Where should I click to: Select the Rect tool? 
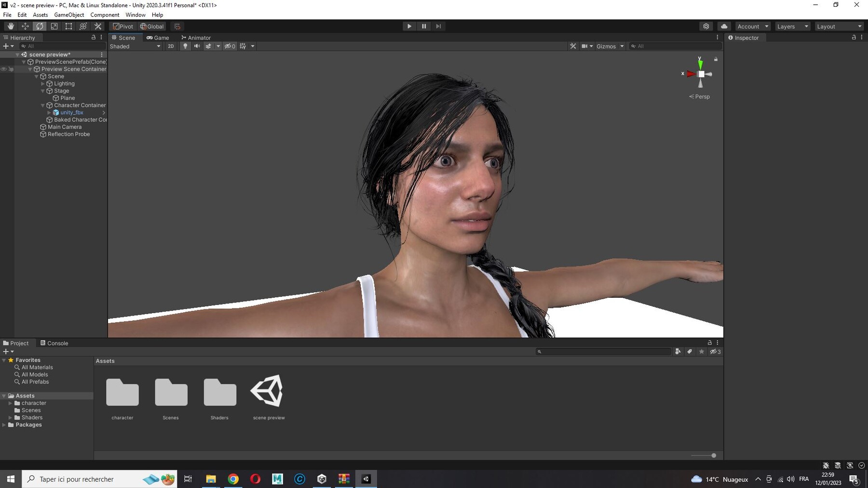[68, 26]
